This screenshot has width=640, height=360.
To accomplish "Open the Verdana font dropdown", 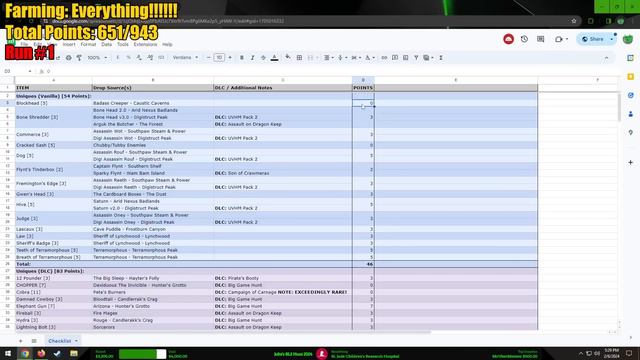I will click(185, 58).
